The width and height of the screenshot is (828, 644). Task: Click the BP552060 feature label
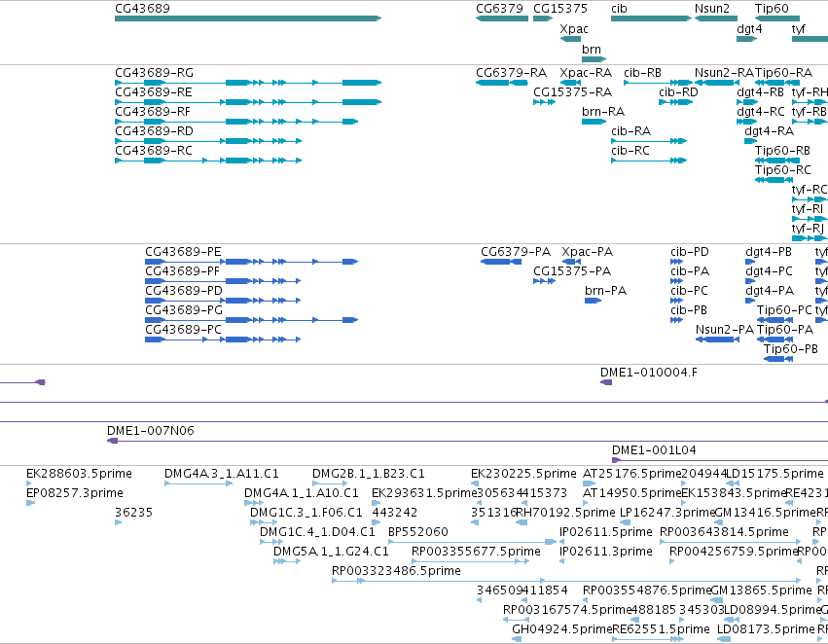(x=418, y=532)
